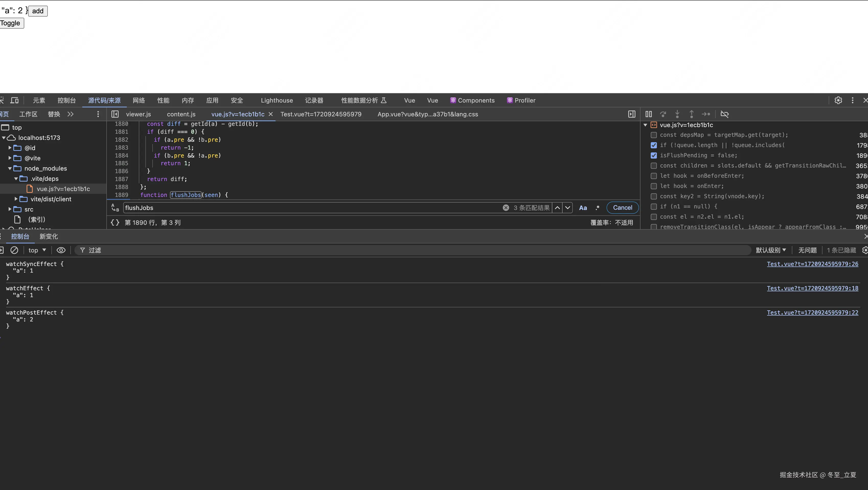Screen dimensions: 868x490
Task: Open the Test.vue:26 source link for watchSyncEffect
Action: pyautogui.click(x=813, y=264)
